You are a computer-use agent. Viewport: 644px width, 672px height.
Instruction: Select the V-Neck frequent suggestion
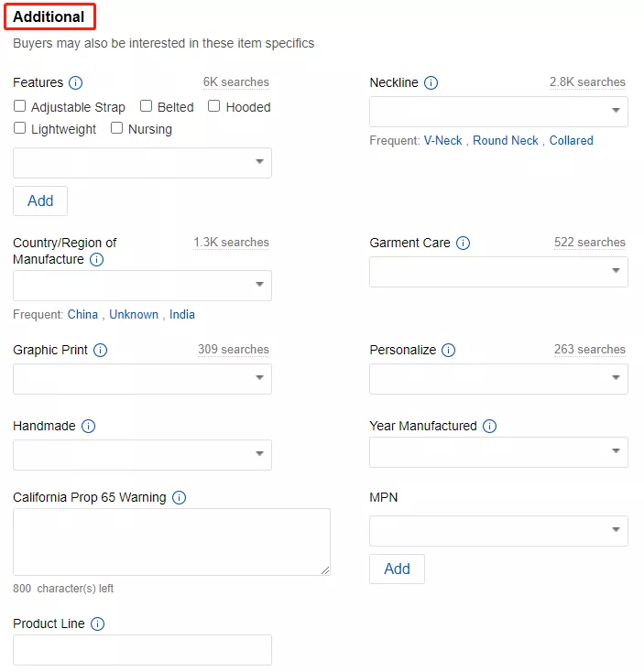click(x=442, y=140)
